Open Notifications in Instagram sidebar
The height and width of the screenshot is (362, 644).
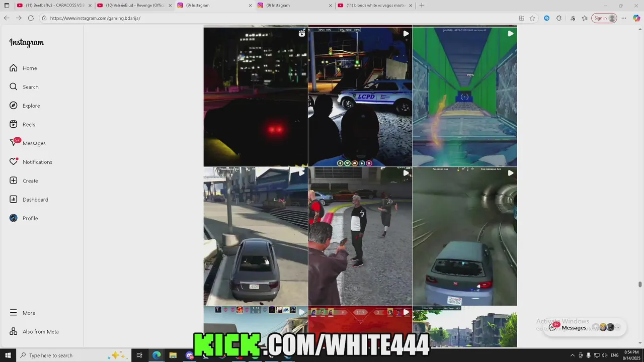pyautogui.click(x=31, y=162)
